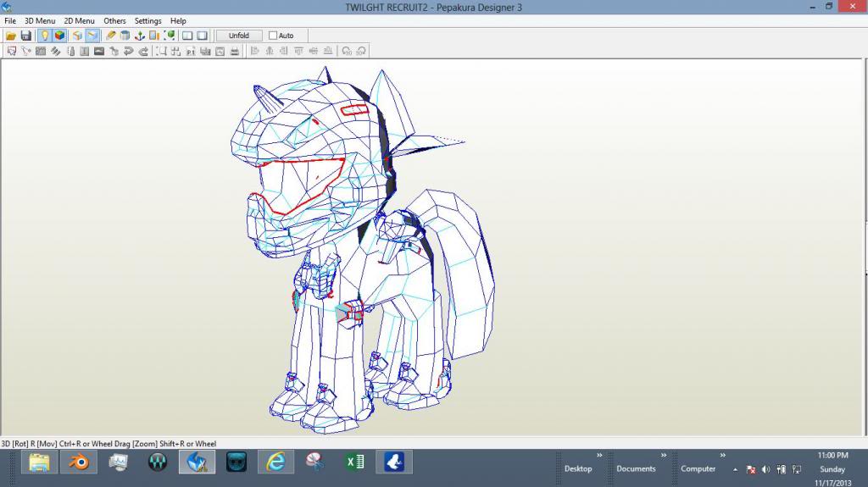Expand the Desktop toolbar chevron
Screen dimensions: 868x487
click(x=599, y=455)
